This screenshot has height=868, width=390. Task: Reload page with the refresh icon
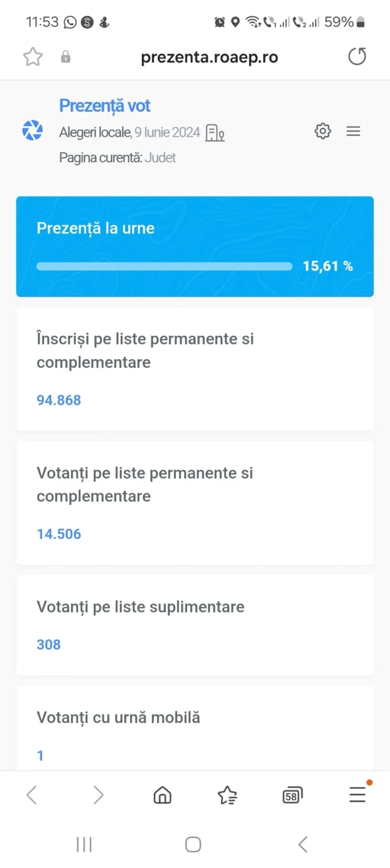tap(357, 57)
